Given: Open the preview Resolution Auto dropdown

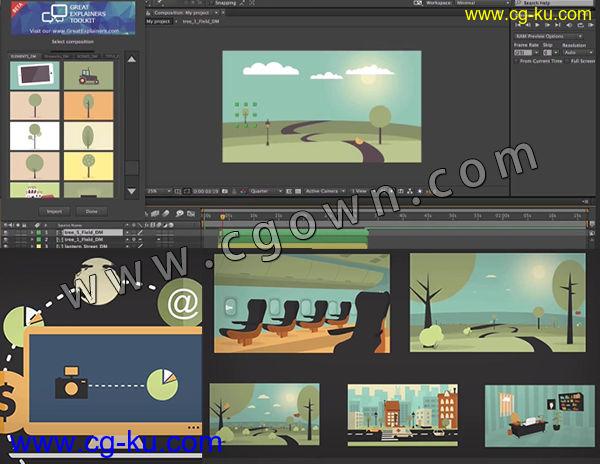Looking at the screenshot, I should (578, 52).
